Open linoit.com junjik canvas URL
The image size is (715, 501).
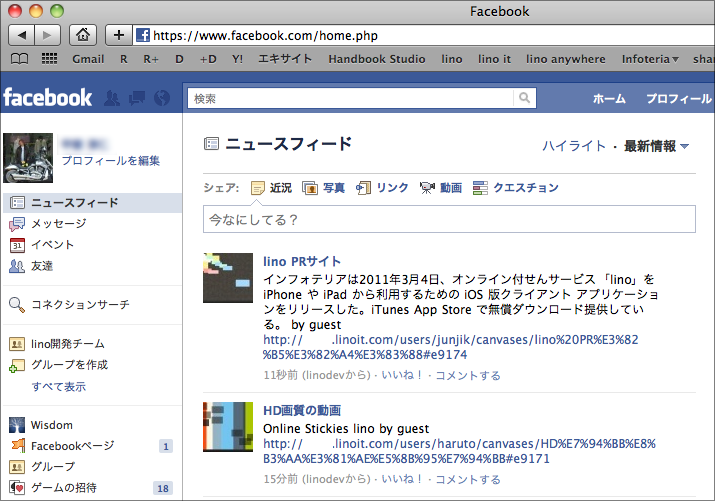tap(451, 347)
